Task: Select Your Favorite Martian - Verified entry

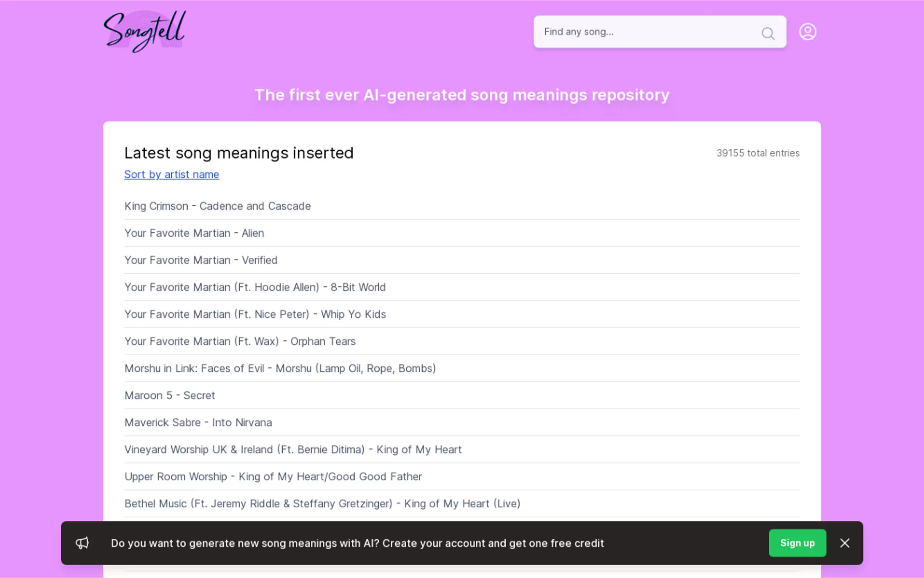Action: click(201, 260)
